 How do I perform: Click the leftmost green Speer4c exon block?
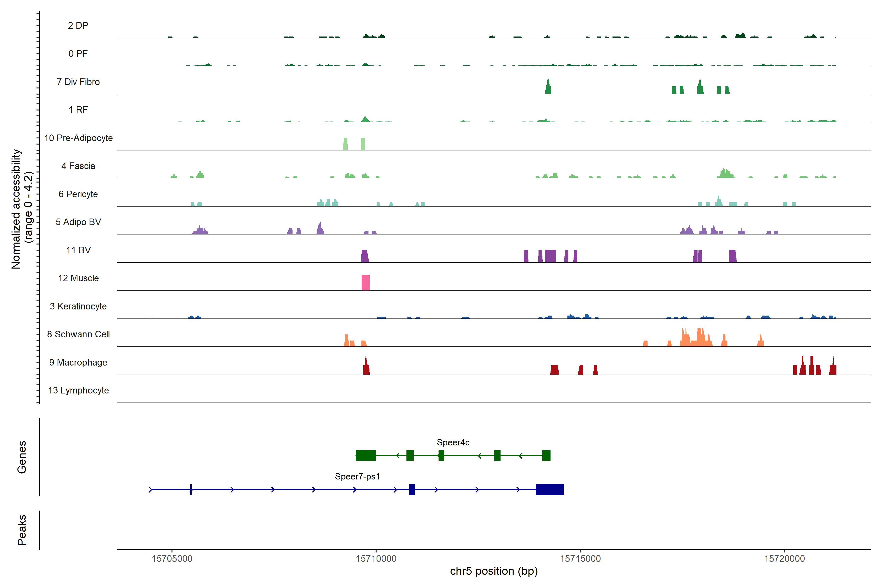[x=366, y=455]
